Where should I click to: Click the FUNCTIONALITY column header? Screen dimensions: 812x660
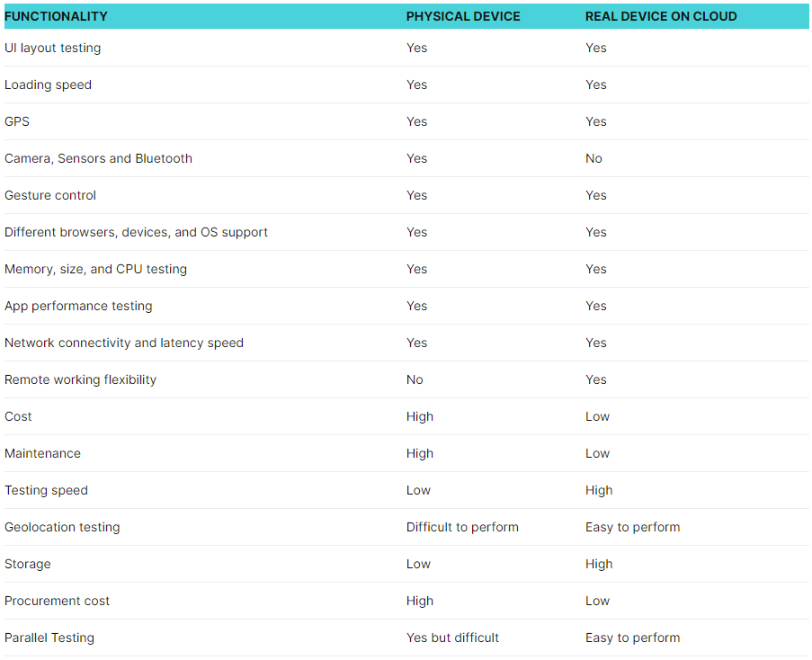[56, 16]
